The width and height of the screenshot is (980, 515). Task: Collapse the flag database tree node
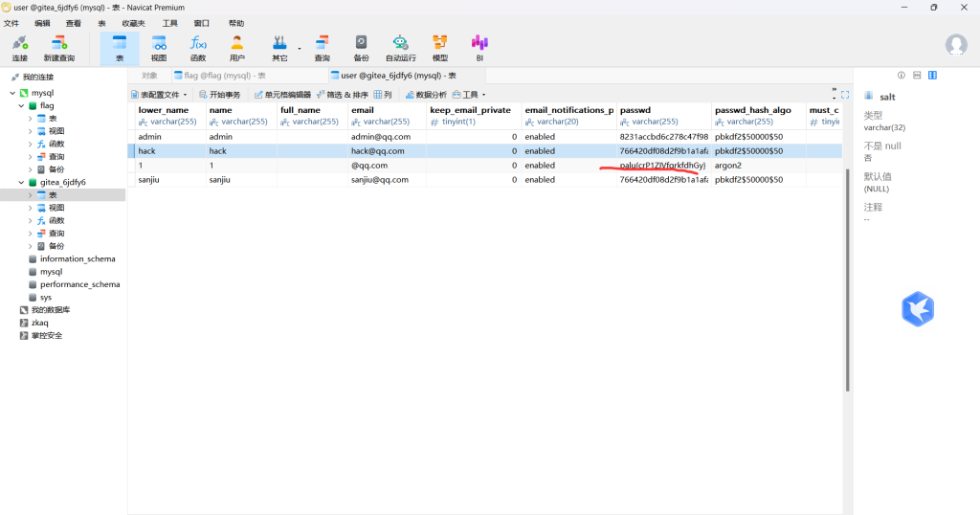(x=20, y=105)
